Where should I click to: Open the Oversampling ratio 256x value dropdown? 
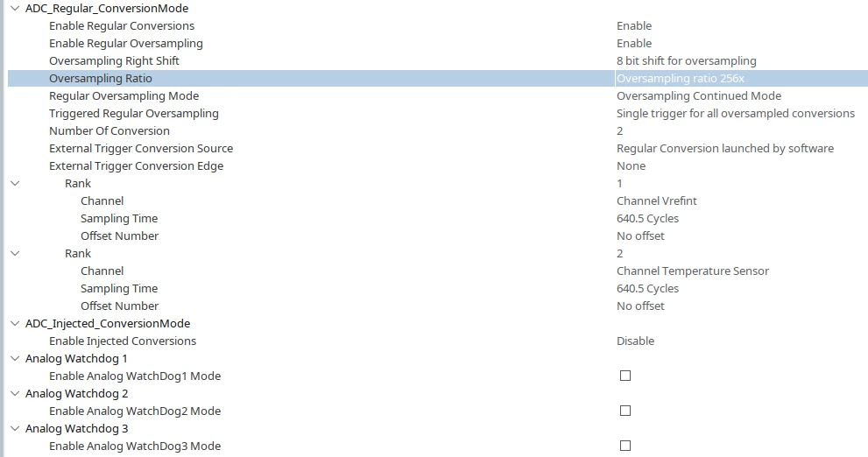[x=741, y=78]
